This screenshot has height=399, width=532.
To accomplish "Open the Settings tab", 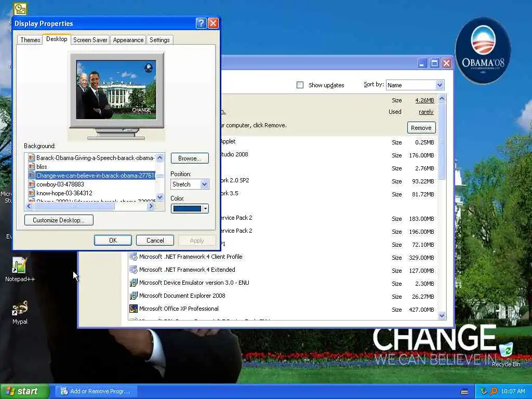I will pos(159,39).
